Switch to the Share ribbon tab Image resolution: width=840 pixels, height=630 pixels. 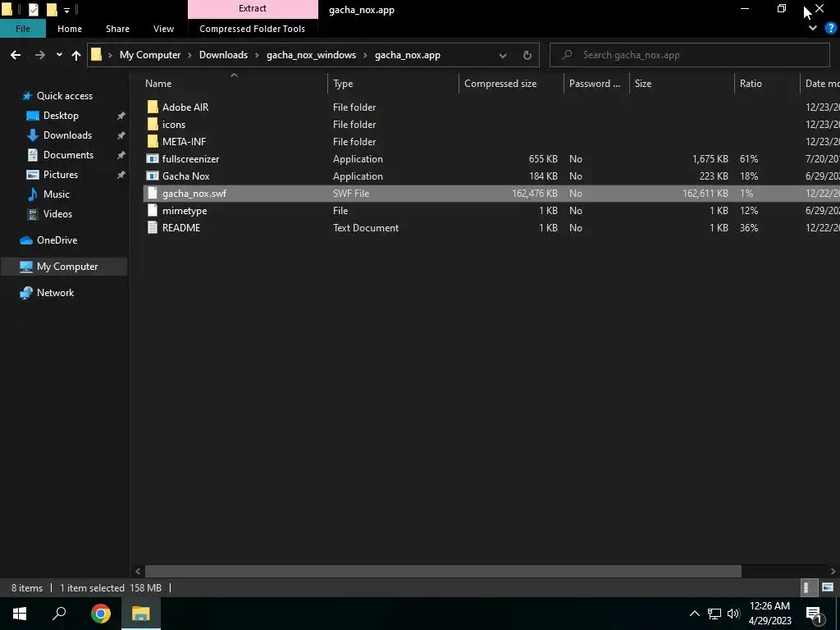click(x=117, y=29)
